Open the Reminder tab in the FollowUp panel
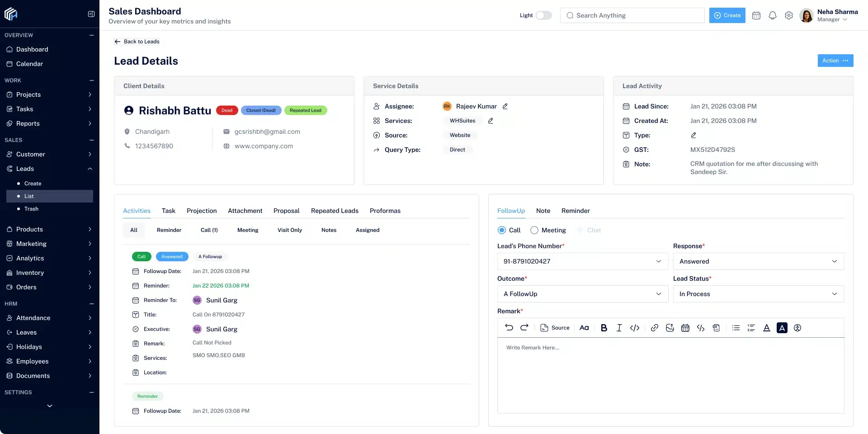This screenshot has height=434, width=868. coord(576,211)
